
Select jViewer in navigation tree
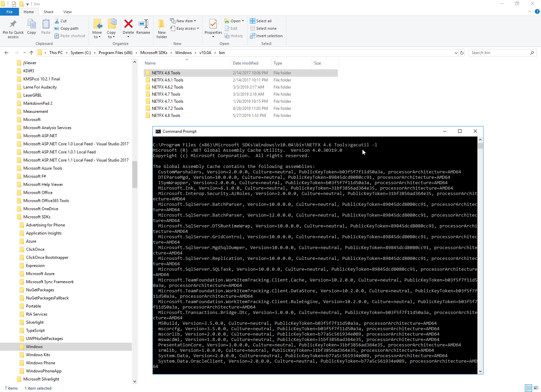[x=30, y=63]
